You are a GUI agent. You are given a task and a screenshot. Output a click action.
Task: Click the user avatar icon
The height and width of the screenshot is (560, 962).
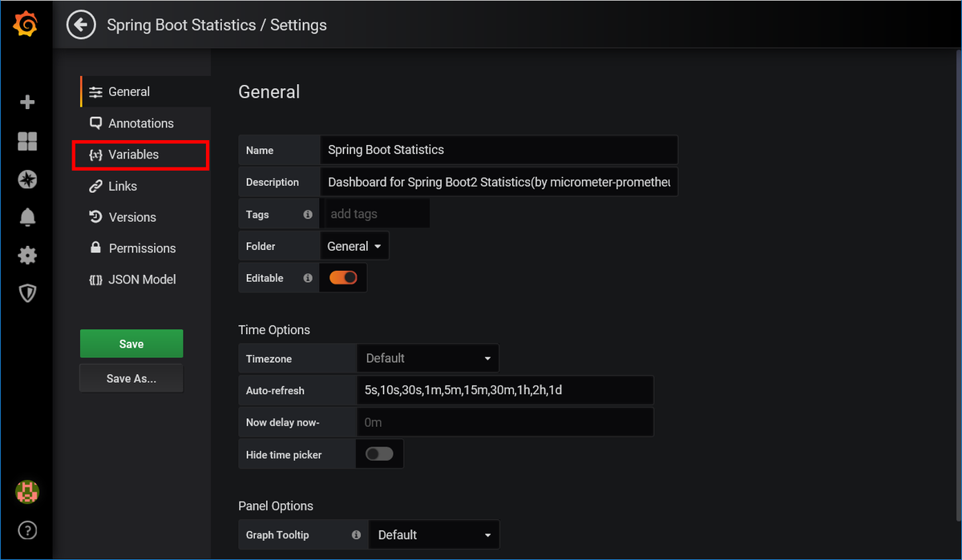27,492
